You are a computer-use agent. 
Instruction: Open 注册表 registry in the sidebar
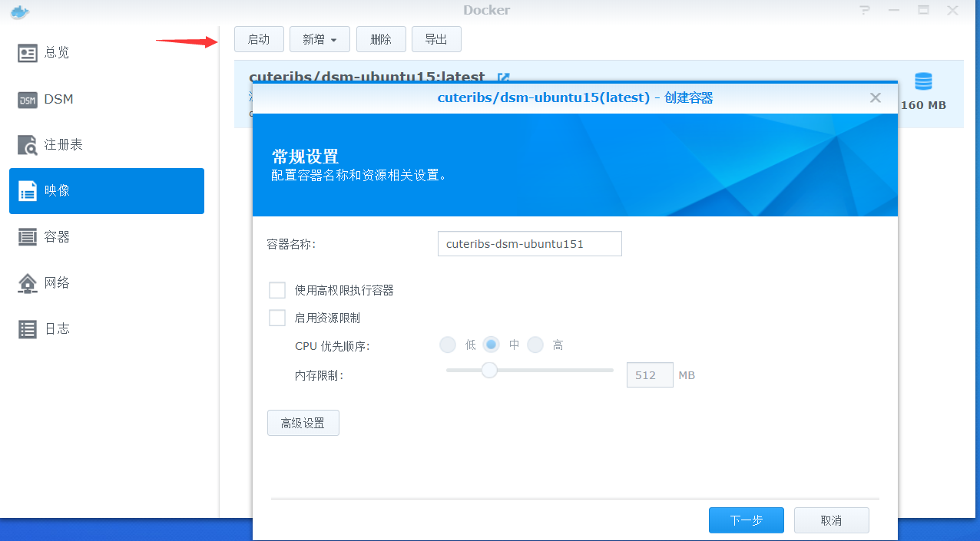[x=107, y=144]
